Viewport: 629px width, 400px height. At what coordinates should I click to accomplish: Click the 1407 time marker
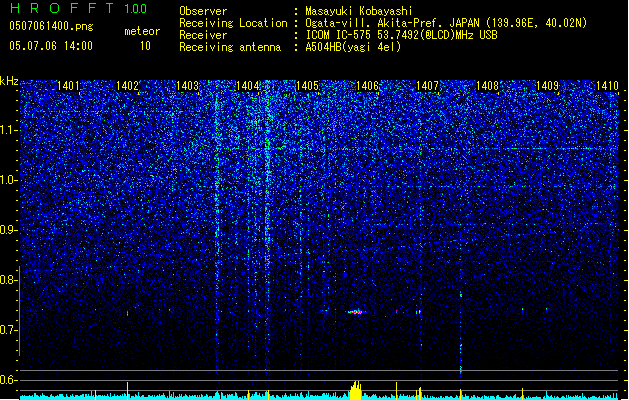point(427,86)
